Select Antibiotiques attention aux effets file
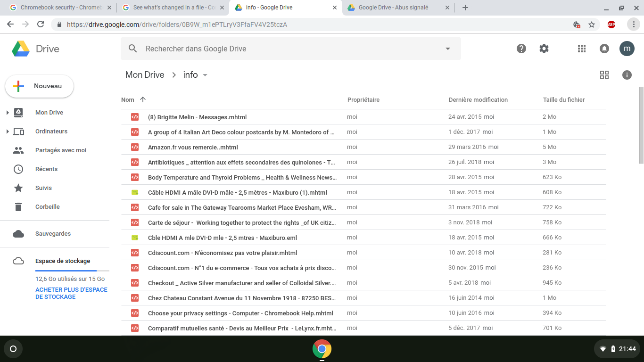 (x=363, y=162)
